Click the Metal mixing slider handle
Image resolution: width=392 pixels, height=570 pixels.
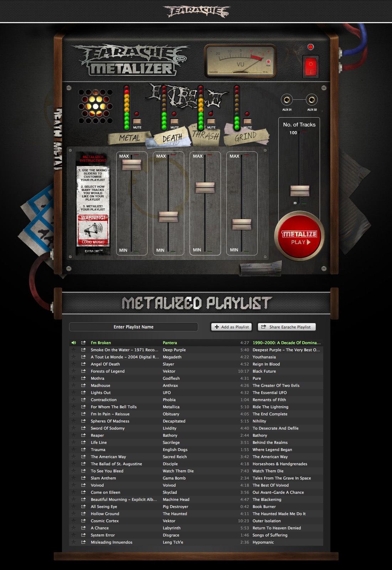click(132, 165)
